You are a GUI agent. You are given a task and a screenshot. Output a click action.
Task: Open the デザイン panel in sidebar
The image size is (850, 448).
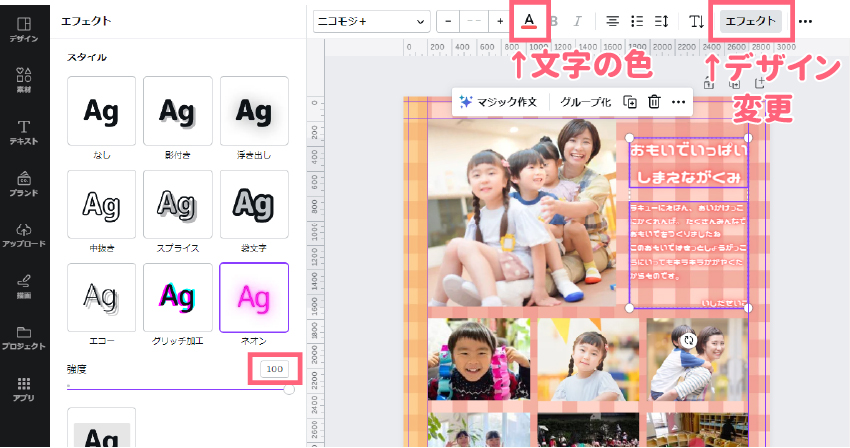coord(24,28)
